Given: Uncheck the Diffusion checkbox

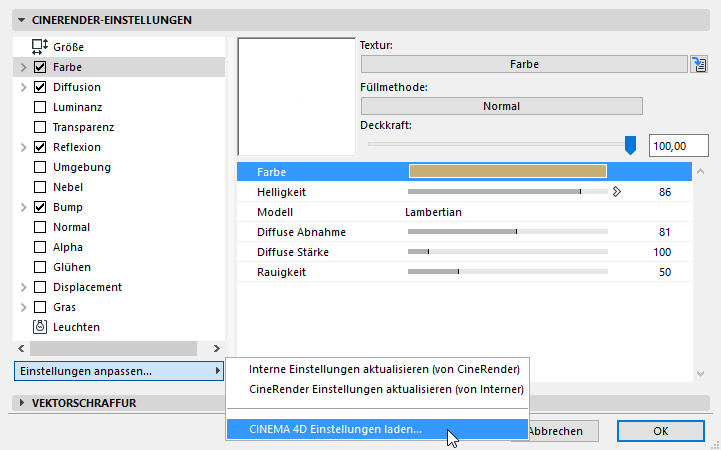Looking at the screenshot, I should point(40,87).
